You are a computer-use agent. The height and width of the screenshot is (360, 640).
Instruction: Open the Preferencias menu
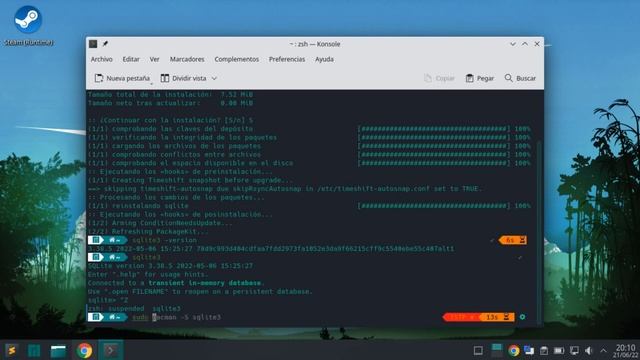(x=287, y=59)
